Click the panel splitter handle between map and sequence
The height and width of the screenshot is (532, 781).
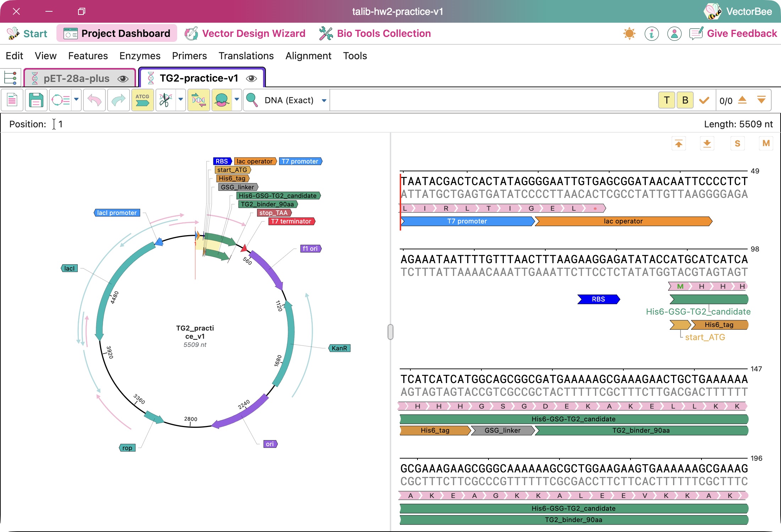pyautogui.click(x=390, y=332)
